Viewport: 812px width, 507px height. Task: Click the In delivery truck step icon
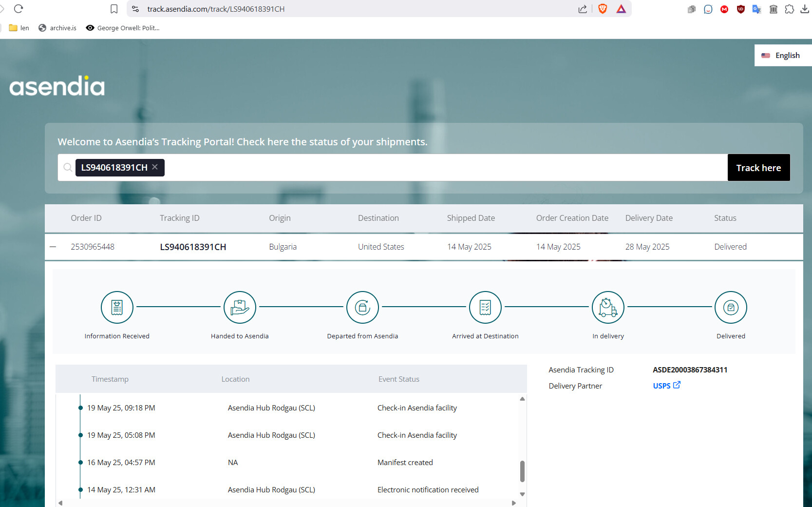(x=608, y=307)
